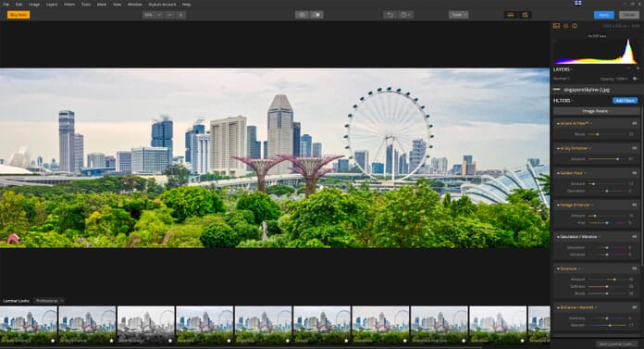Toggle Golden Hour filter visibility
The image size is (644, 349).
(634, 173)
